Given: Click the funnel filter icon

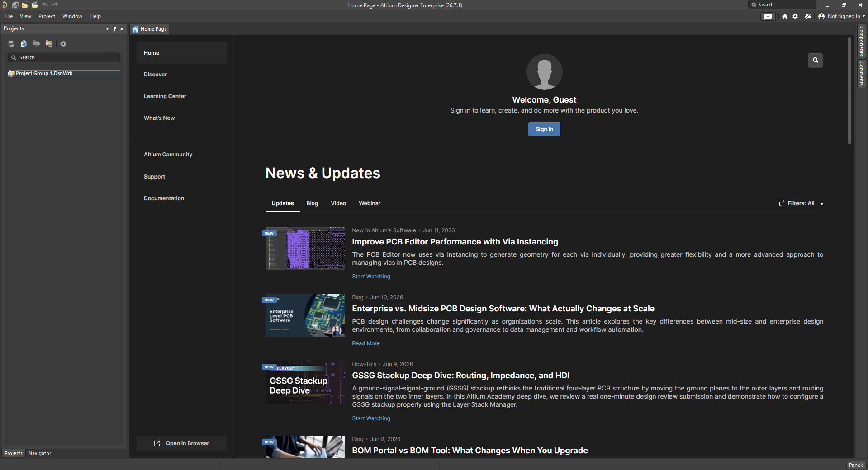Looking at the screenshot, I should tap(781, 203).
